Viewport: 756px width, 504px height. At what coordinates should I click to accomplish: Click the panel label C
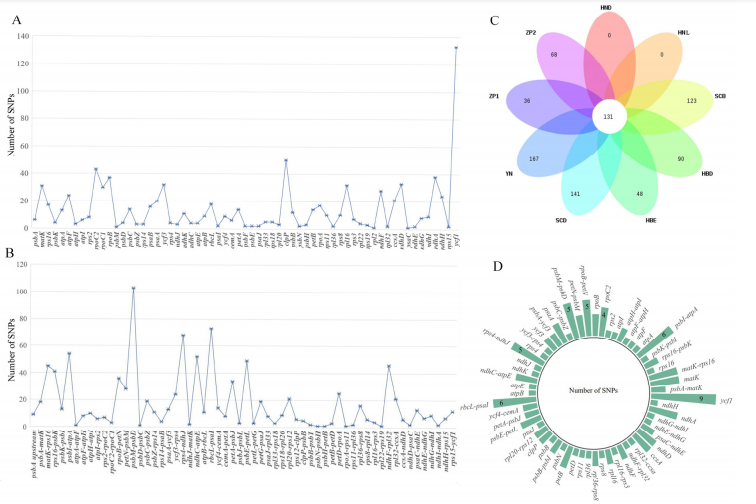(494, 21)
